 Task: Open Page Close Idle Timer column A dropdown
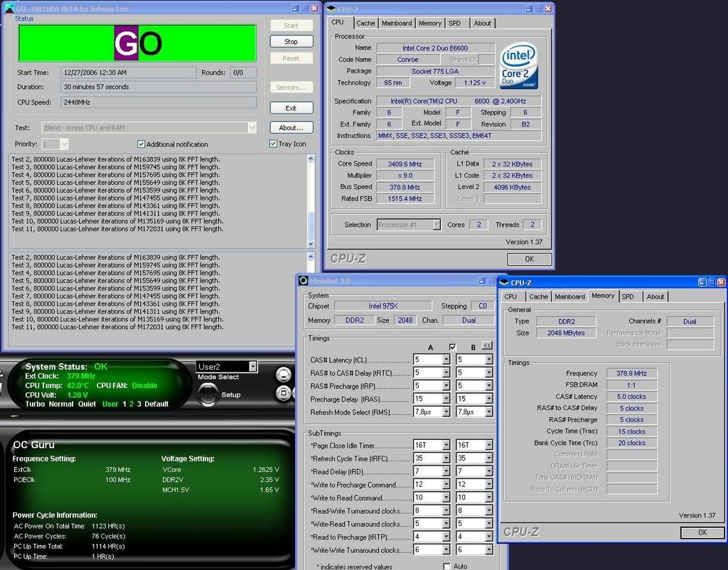tap(446, 445)
